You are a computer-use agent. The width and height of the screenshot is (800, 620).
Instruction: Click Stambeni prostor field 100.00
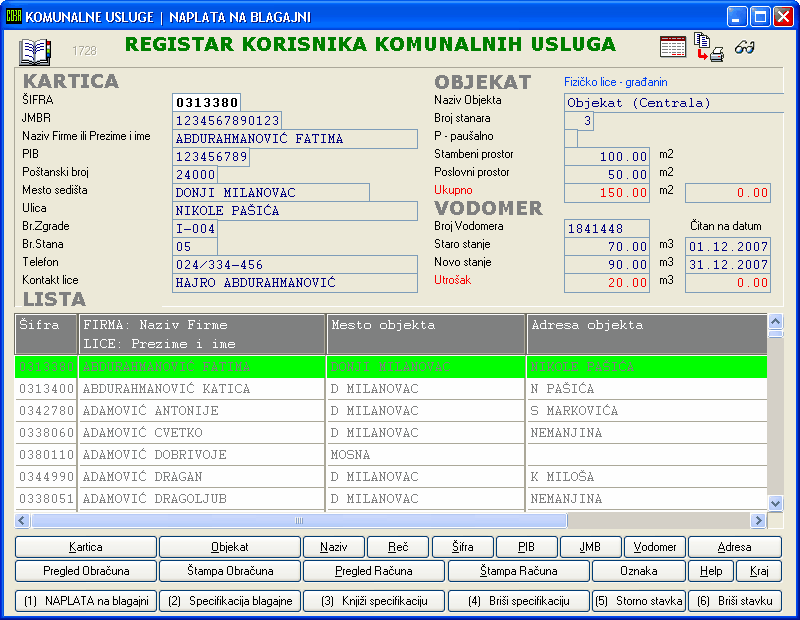[607, 157]
